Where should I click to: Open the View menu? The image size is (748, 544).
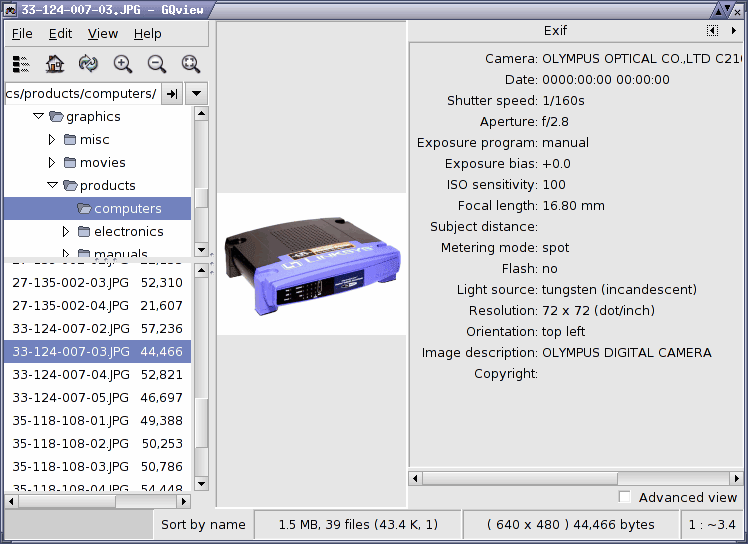pos(103,34)
